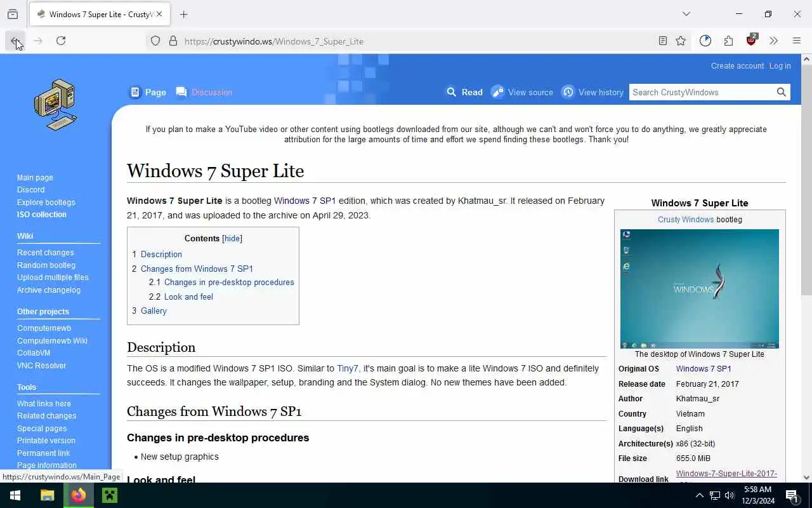This screenshot has width=812, height=508.
Task: Open Main page sidebar link
Action: (x=35, y=178)
